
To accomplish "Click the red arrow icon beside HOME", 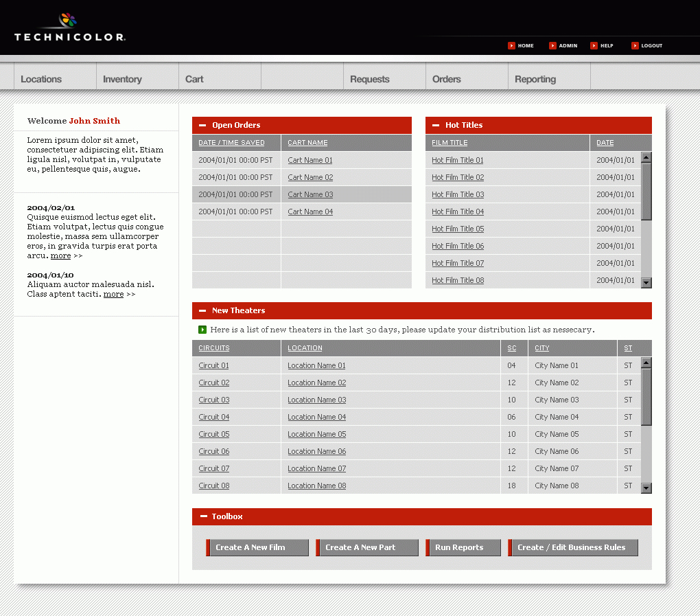I will 511,45.
